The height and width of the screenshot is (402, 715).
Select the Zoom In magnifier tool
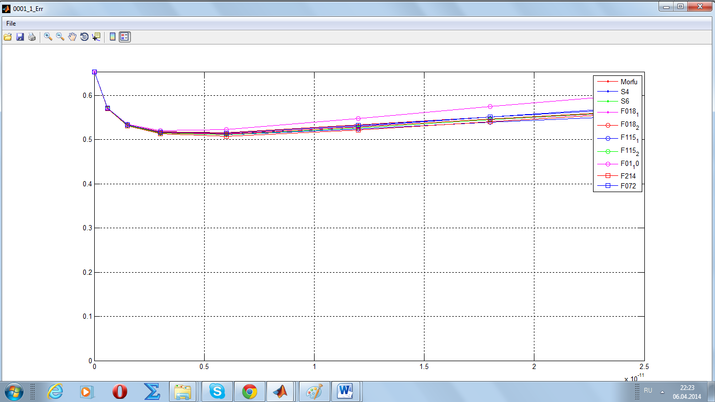click(48, 37)
